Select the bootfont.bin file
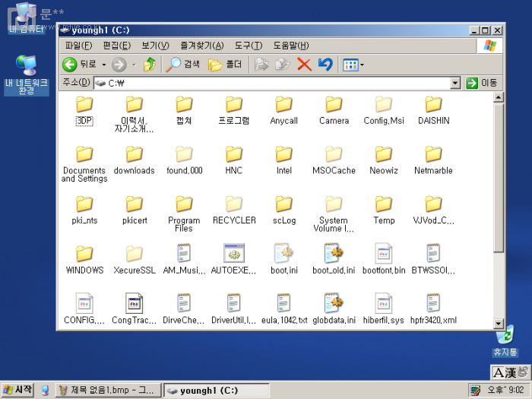Viewport: 532px width, 399px height. point(383,259)
